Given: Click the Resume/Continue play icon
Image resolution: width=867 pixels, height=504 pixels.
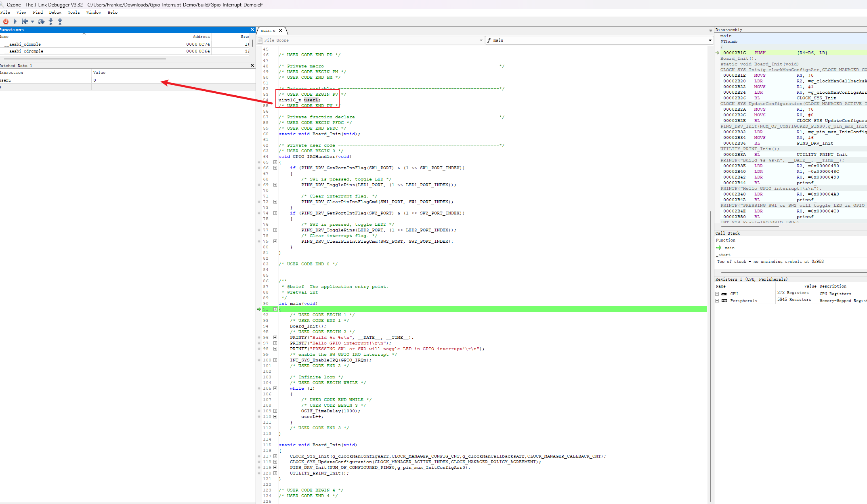Looking at the screenshot, I should (x=15, y=21).
